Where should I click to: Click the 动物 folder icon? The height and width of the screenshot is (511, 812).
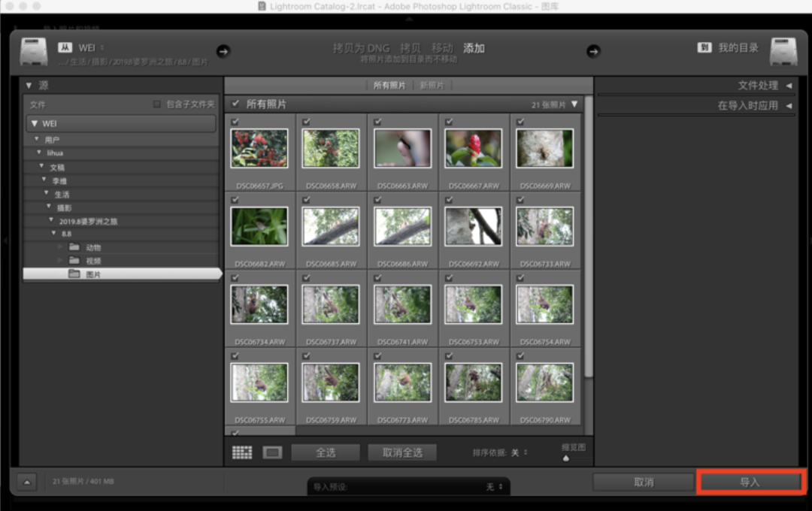74,247
